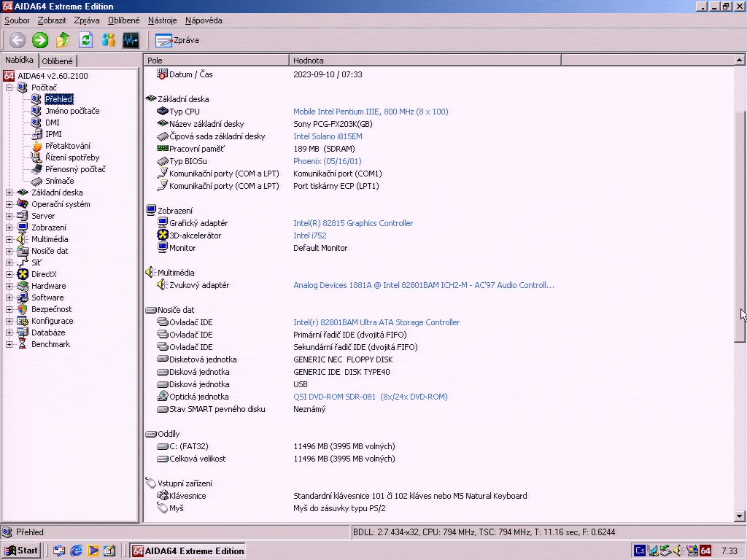Open the system stability graph icon
The width and height of the screenshot is (747, 560).
coord(131,40)
